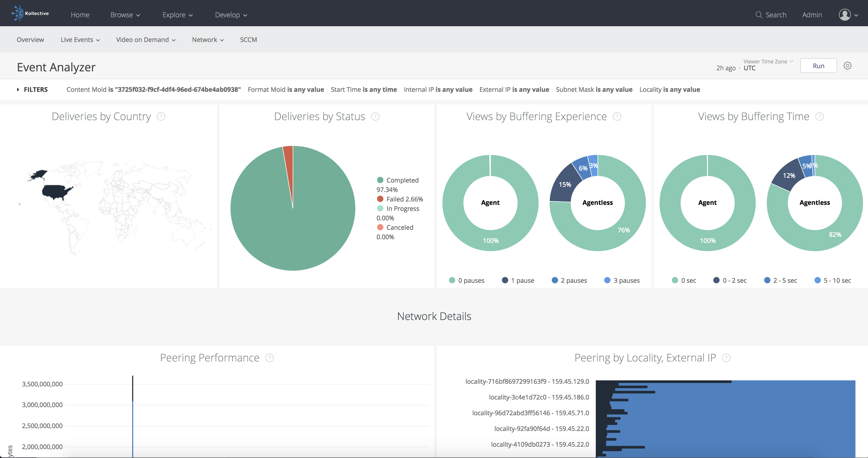Expand the Live Events dropdown
This screenshot has width=868, height=458.
80,40
